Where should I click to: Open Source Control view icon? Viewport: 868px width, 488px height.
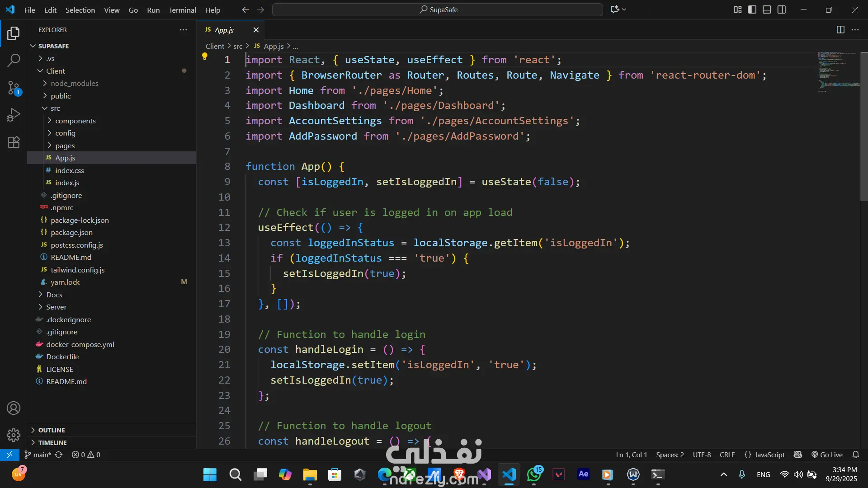[x=14, y=87]
